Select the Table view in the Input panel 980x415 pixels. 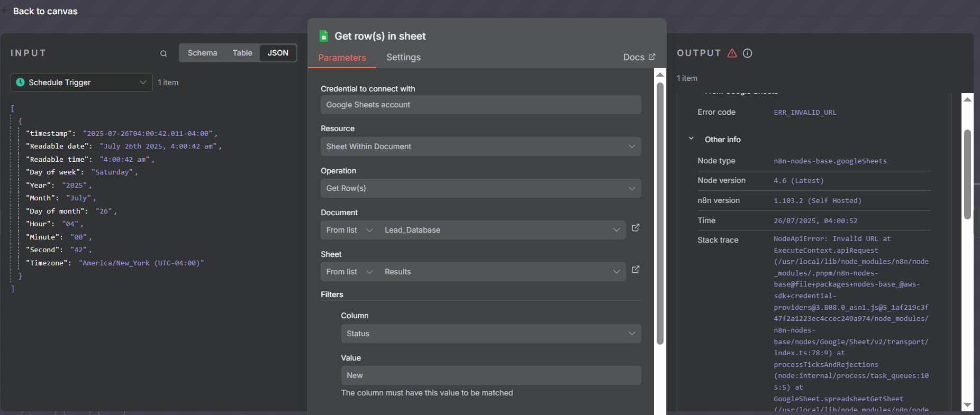(x=242, y=53)
